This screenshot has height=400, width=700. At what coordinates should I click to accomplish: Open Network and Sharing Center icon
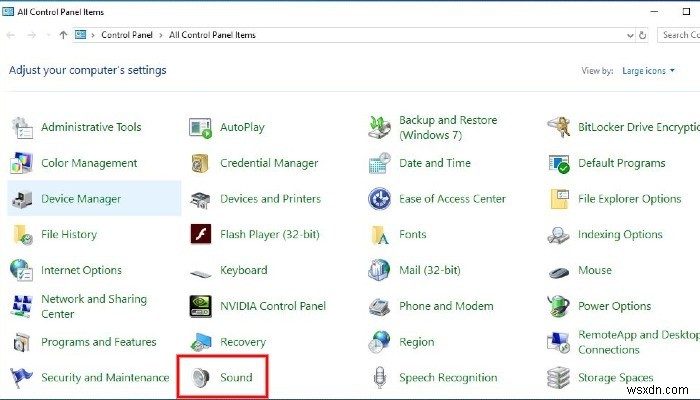21,306
